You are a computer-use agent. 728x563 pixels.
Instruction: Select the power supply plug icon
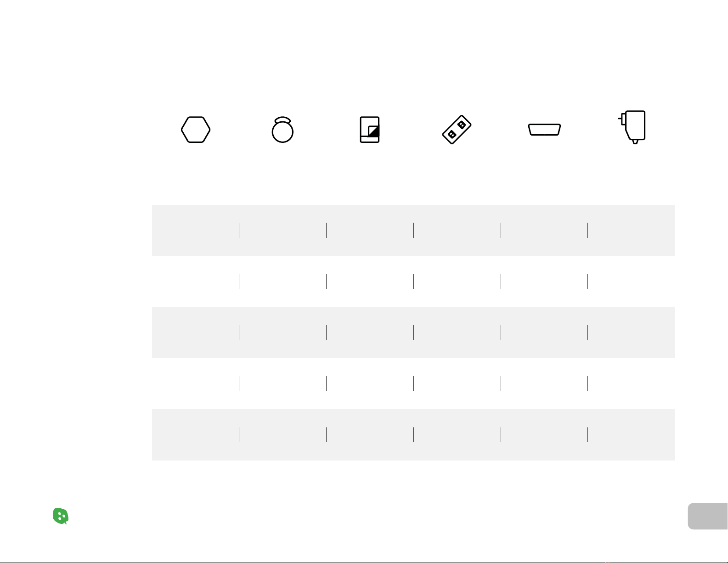tap(632, 127)
